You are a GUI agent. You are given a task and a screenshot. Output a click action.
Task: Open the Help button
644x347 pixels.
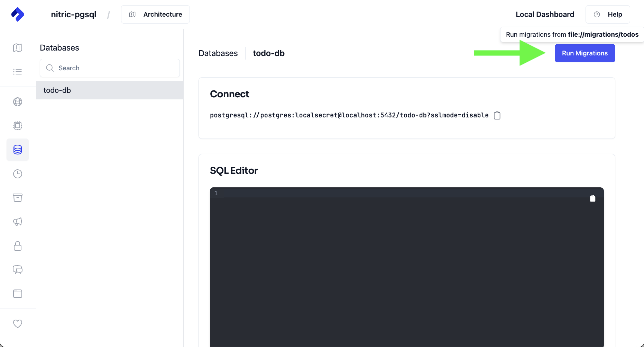(608, 15)
